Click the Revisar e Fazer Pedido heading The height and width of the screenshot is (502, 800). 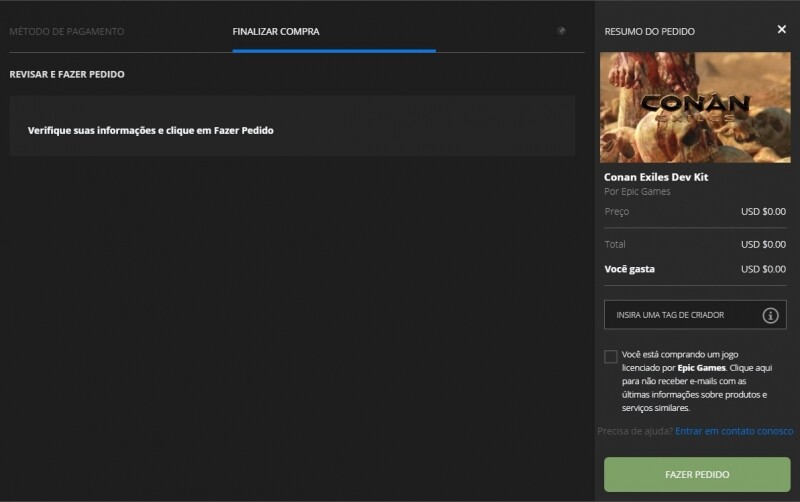click(66, 75)
